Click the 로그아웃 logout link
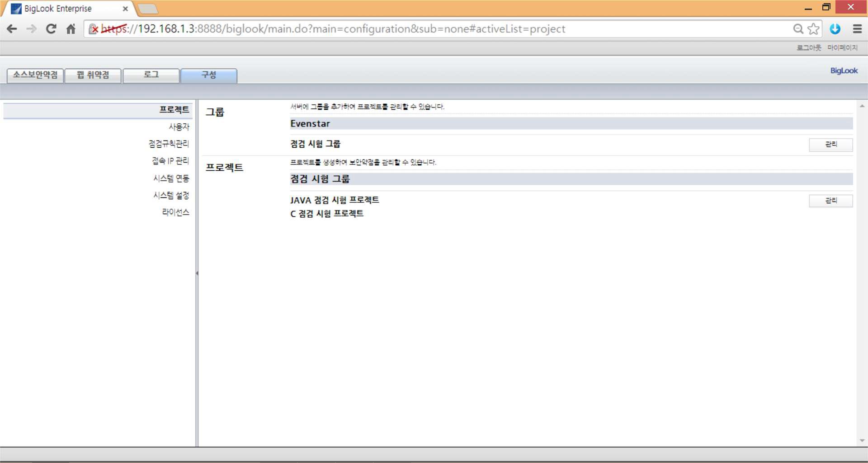The height and width of the screenshot is (463, 868). (x=809, y=47)
